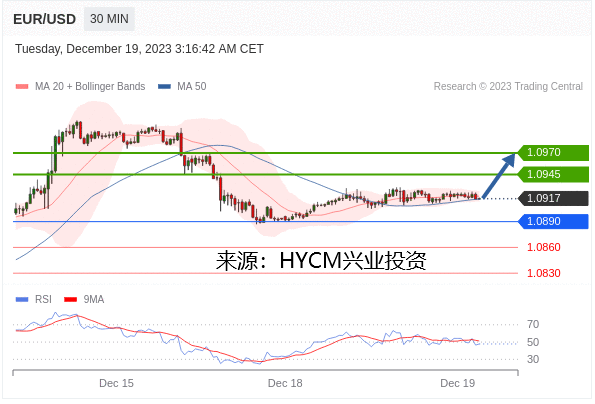The width and height of the screenshot is (595, 404).
Task: Click the EUR/USD pair title
Action: coord(44,19)
